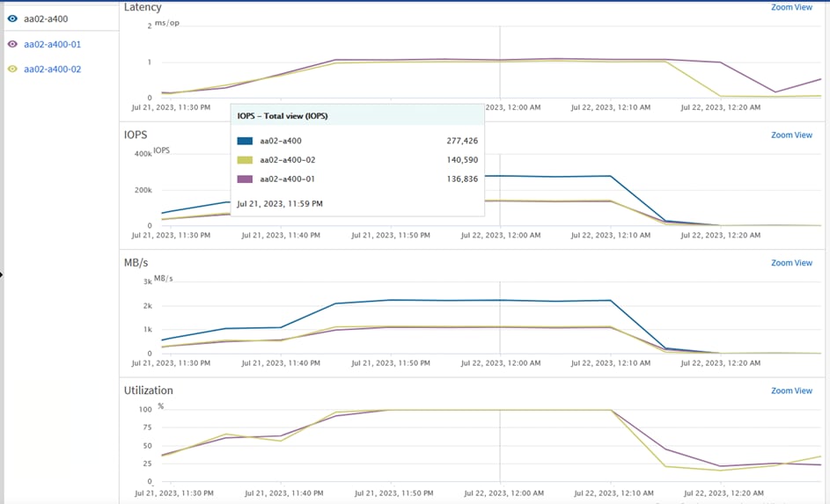Image resolution: width=830 pixels, height=504 pixels.
Task: Select the 140,590 value in tooltip
Action: pyautogui.click(x=462, y=160)
